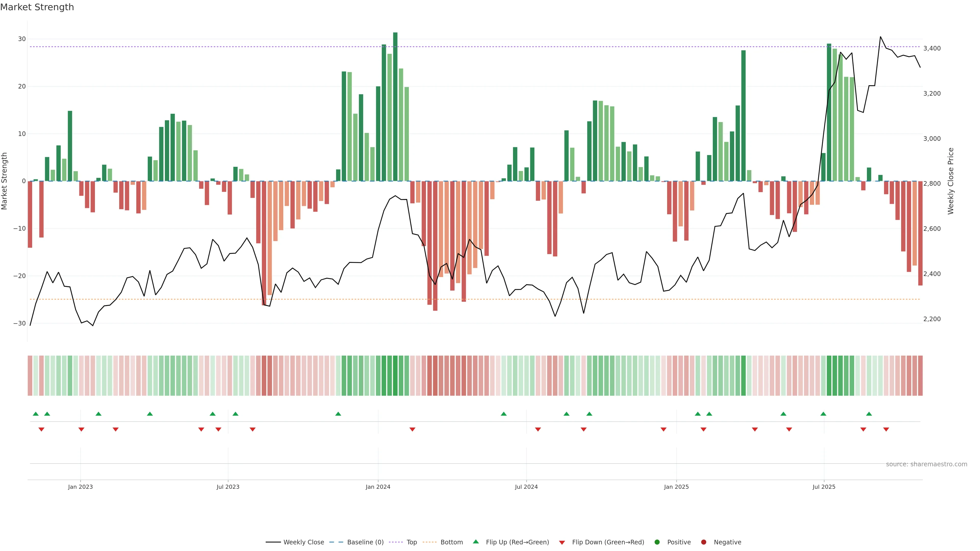This screenshot has height=551, width=980.
Task: Toggle Top dotted line legend entry
Action: [411, 542]
